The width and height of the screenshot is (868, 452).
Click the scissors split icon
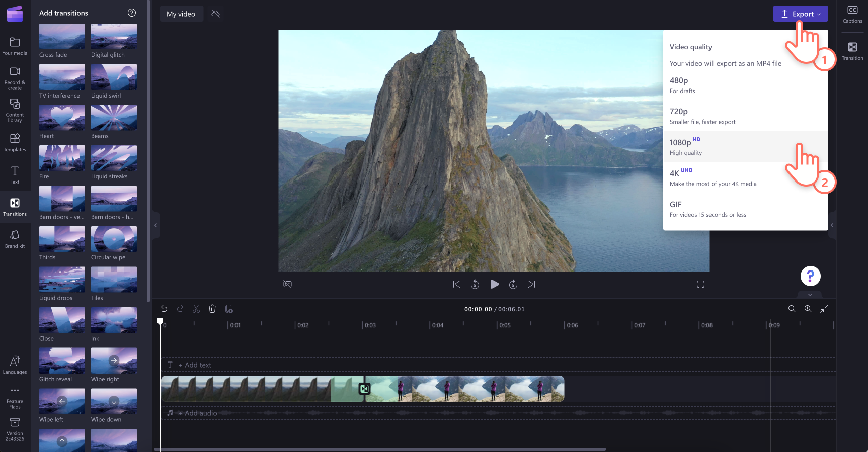196,309
